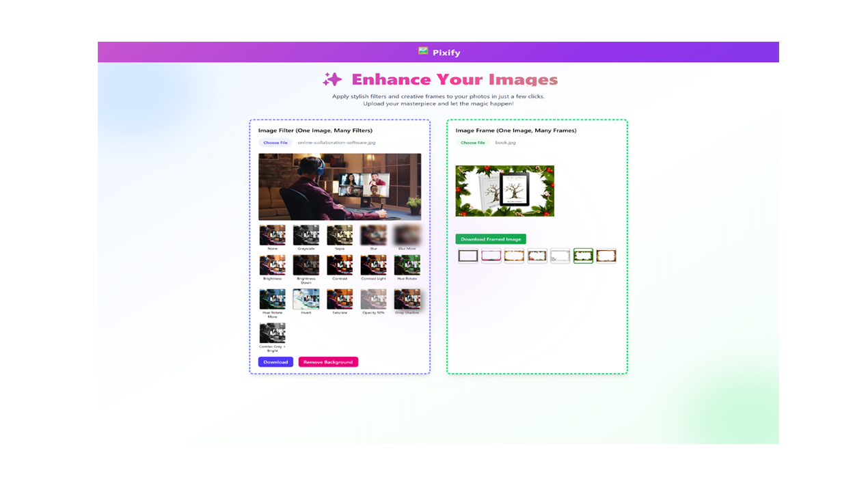Apply the Brightness Down filter
The image size is (868, 492).
tap(306, 265)
